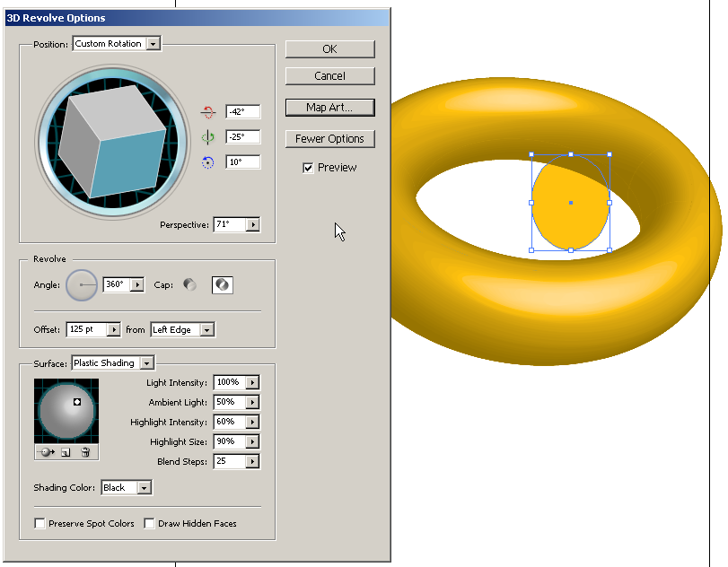This screenshot has width=728, height=567.
Task: Click the left-middle handle of the selection box
Action: (531, 203)
